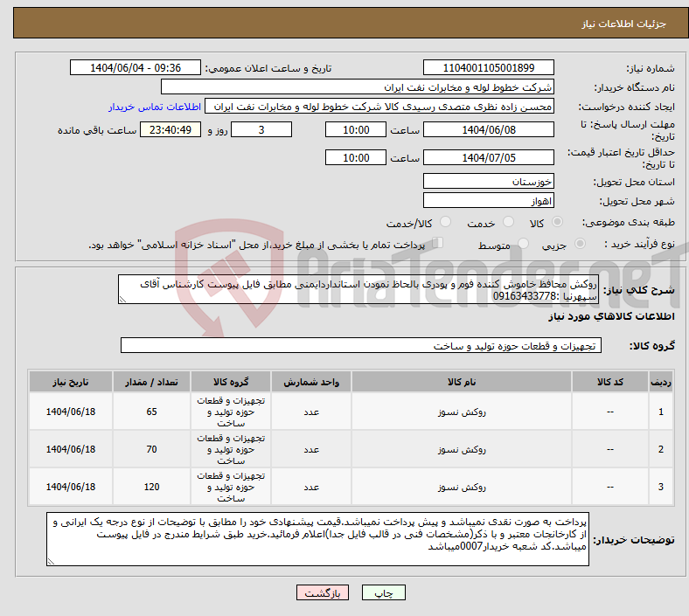
Task: Click the جزئیات اطلاعات نیاز page title
Action: pos(624,24)
